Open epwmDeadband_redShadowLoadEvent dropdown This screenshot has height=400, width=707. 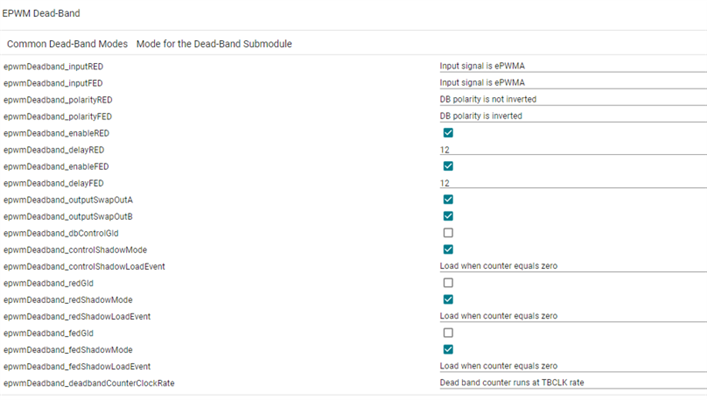point(570,316)
